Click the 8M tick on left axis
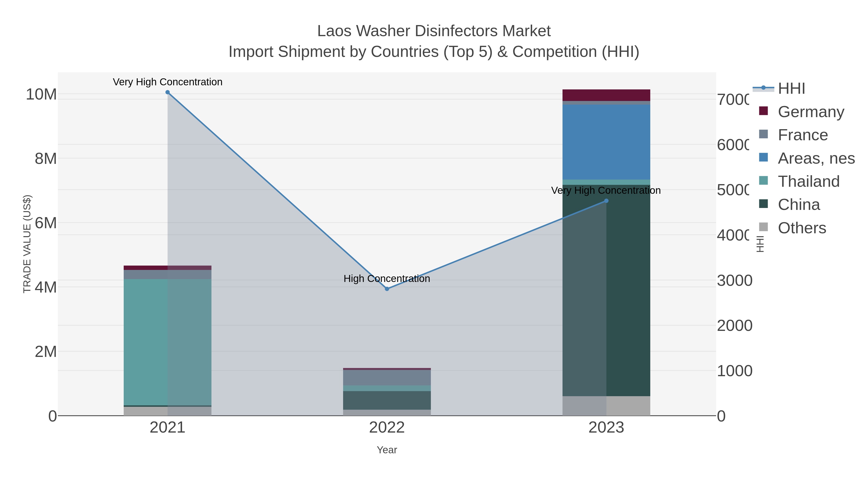The height and width of the screenshot is (488, 868). click(x=46, y=159)
